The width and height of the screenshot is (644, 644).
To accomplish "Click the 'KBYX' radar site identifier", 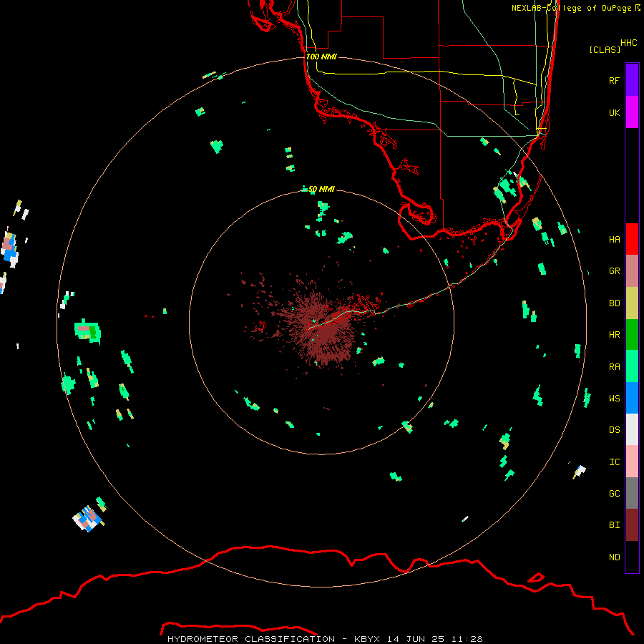I will click(x=367, y=639).
